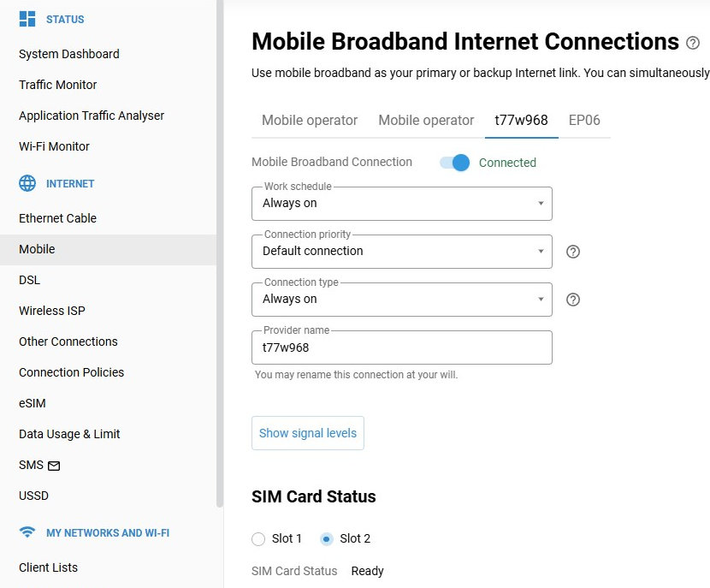
Task: Switch to the EP06 tab
Action: pyautogui.click(x=584, y=121)
